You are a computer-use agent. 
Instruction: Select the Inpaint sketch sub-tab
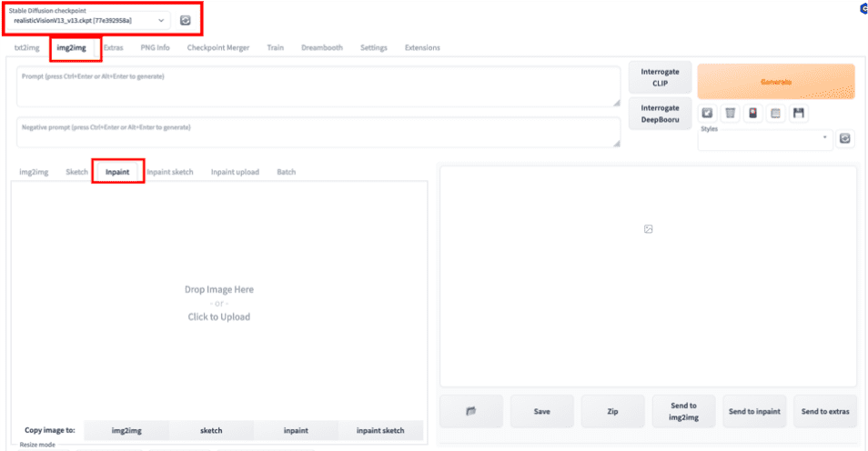click(172, 172)
